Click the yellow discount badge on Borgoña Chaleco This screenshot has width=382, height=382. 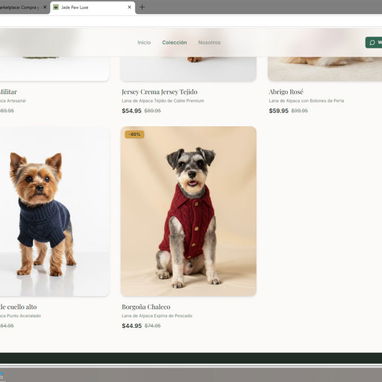(x=134, y=134)
